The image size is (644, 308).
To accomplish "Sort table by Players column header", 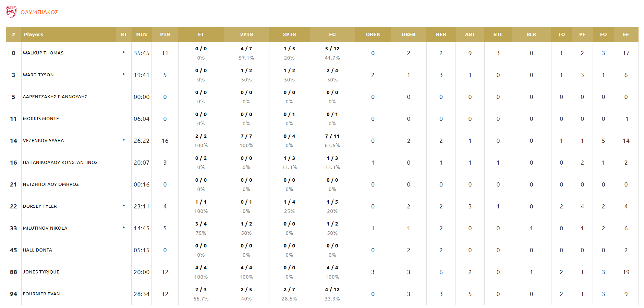I will click(x=34, y=35).
